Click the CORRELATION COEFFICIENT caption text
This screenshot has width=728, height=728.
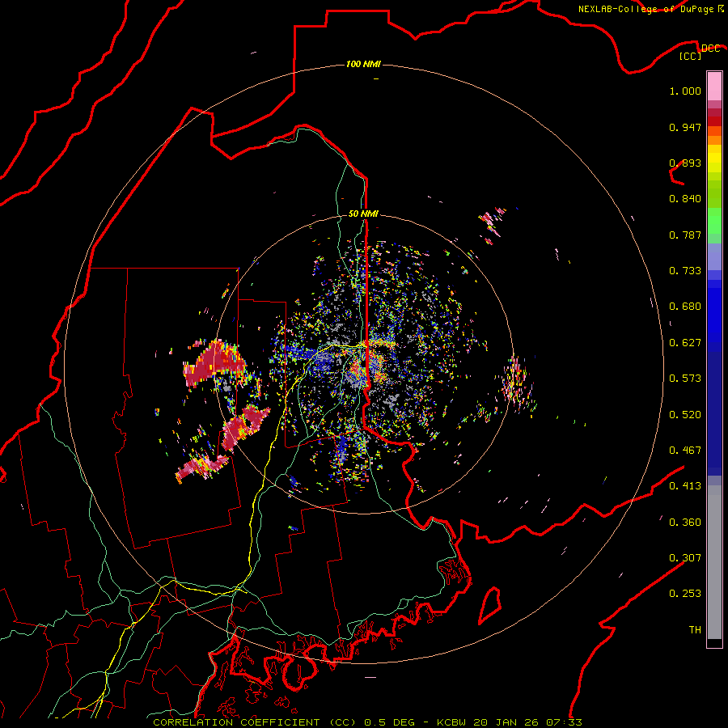(x=236, y=722)
